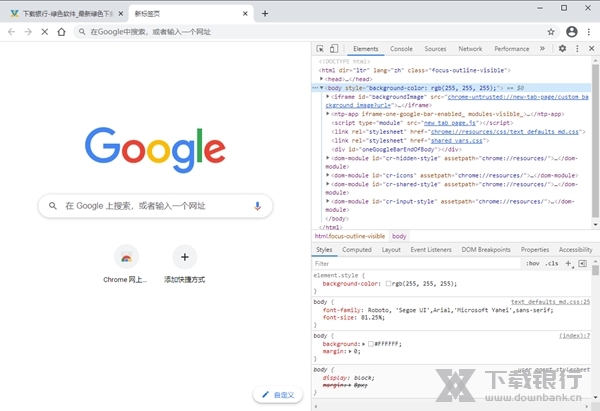Stop page loading with X icon
This screenshot has height=411, width=600.
tap(45, 32)
